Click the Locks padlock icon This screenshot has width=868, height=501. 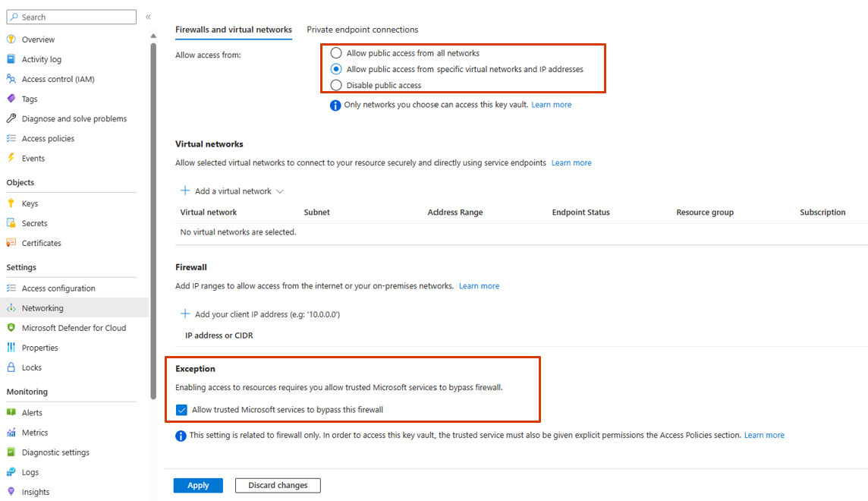point(11,367)
